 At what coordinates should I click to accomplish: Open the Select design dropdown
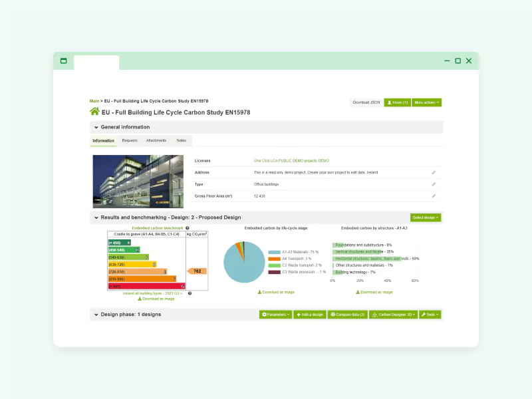tap(426, 217)
